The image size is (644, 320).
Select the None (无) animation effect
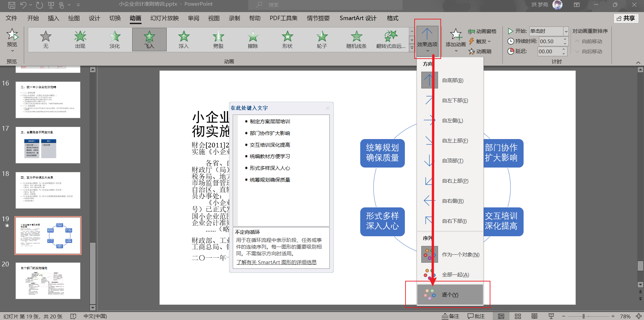(46, 40)
